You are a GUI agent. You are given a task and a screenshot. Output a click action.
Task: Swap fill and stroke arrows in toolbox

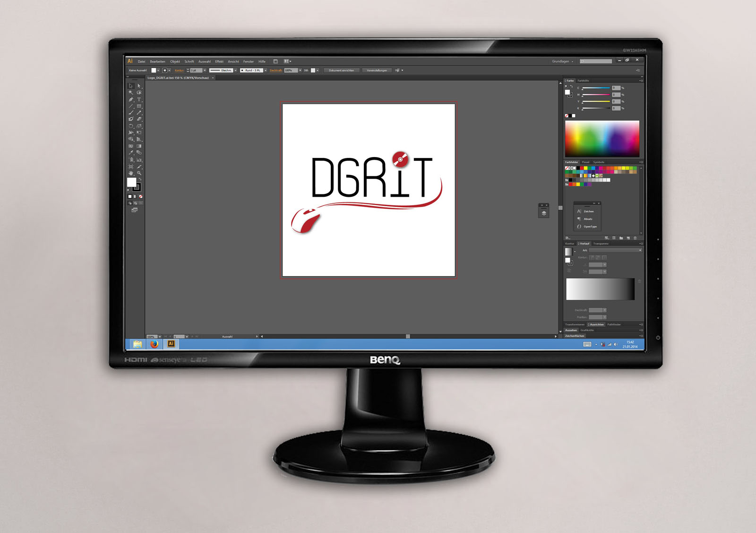click(x=140, y=179)
